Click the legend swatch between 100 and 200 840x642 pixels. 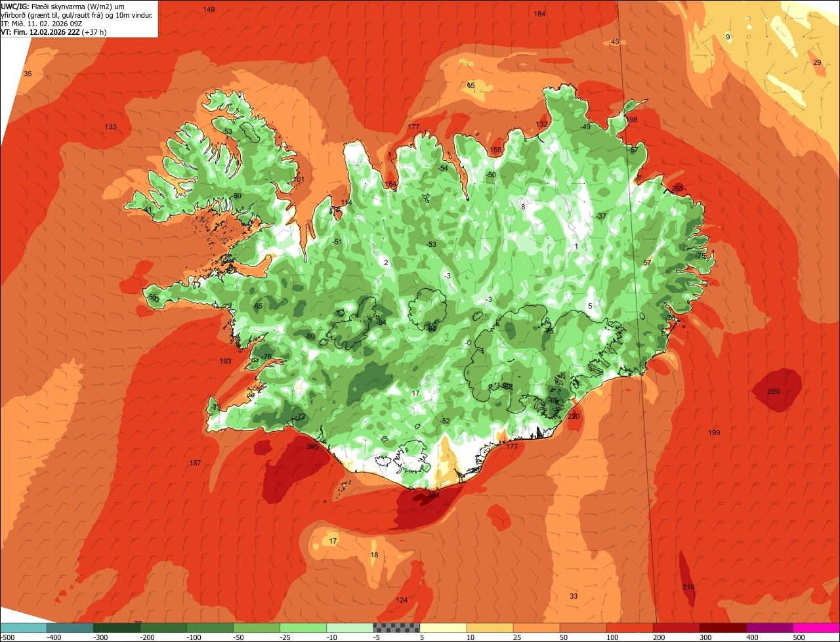(630, 628)
